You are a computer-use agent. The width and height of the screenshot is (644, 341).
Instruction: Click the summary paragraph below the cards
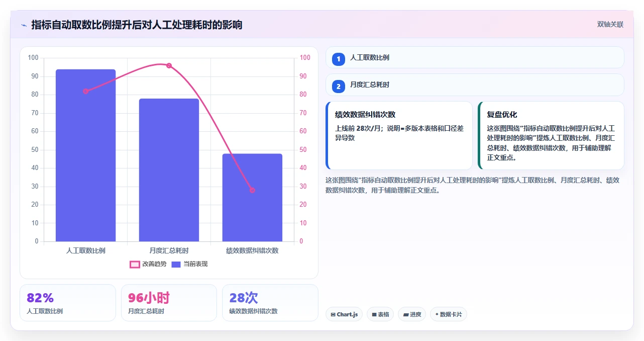click(472, 185)
